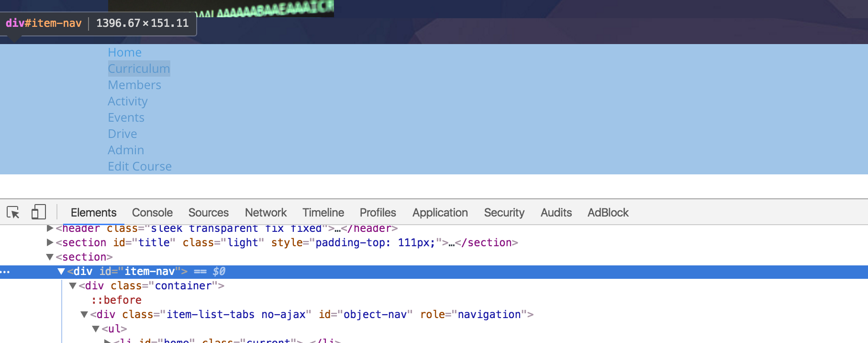Select the div class container row text
The image size is (868, 343).
pyautogui.click(x=152, y=286)
